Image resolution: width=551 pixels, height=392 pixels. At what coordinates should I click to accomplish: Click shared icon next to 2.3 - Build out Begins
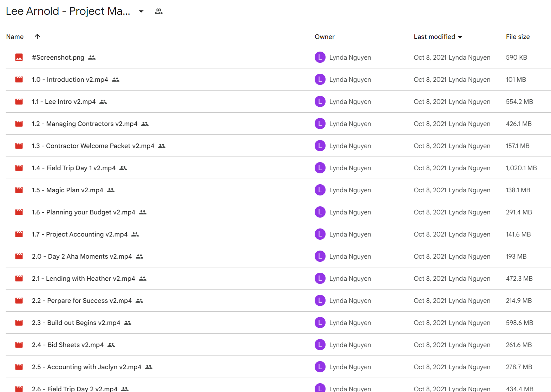[x=128, y=323]
